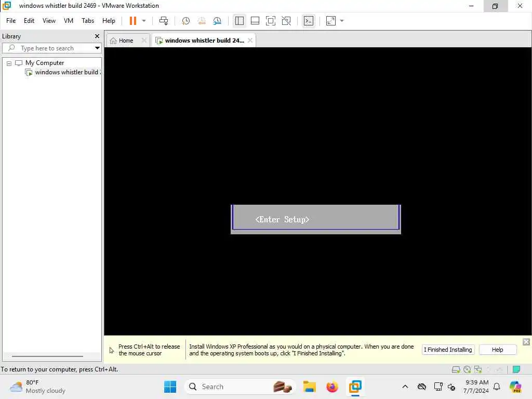
Task: Open the Tabs menu
Action: 87,21
